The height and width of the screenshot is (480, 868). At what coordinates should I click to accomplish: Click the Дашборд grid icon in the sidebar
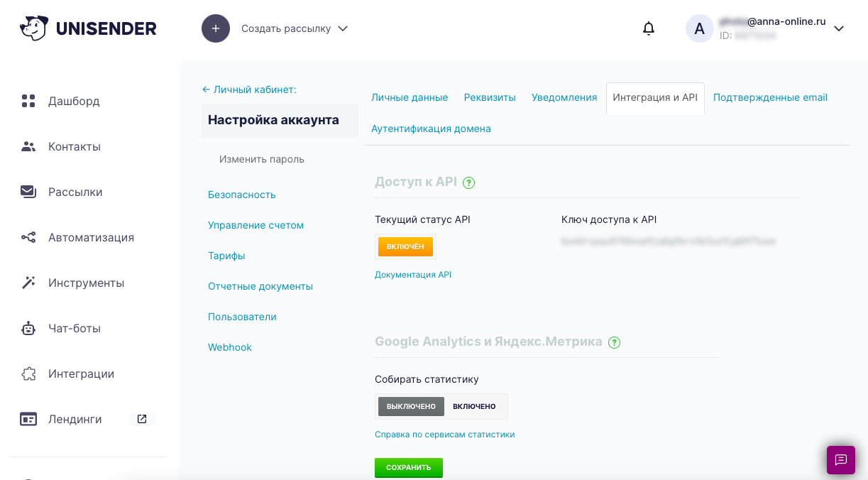28,101
